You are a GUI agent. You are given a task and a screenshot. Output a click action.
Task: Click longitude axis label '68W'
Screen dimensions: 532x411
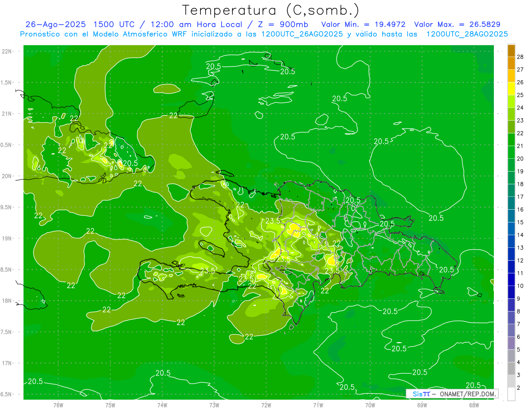[474, 405]
